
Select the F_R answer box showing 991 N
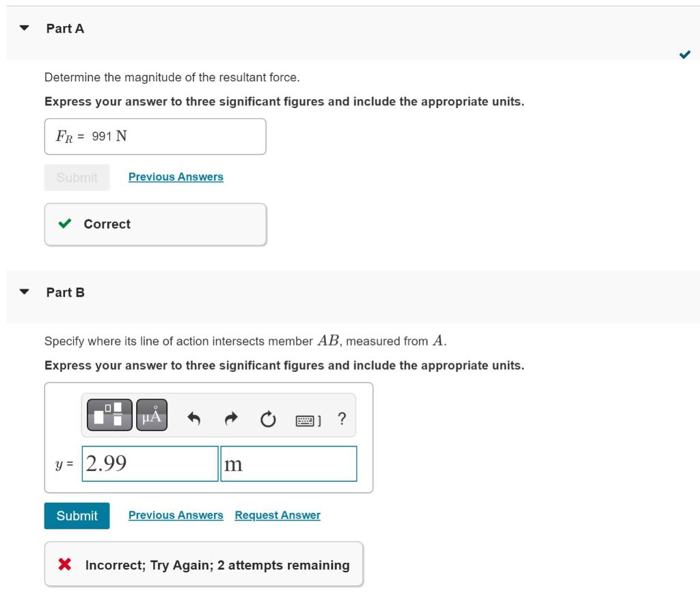coord(154,136)
